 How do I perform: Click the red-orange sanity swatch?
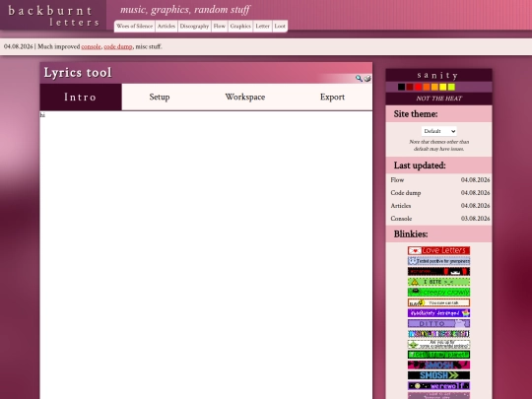pyautogui.click(x=427, y=88)
